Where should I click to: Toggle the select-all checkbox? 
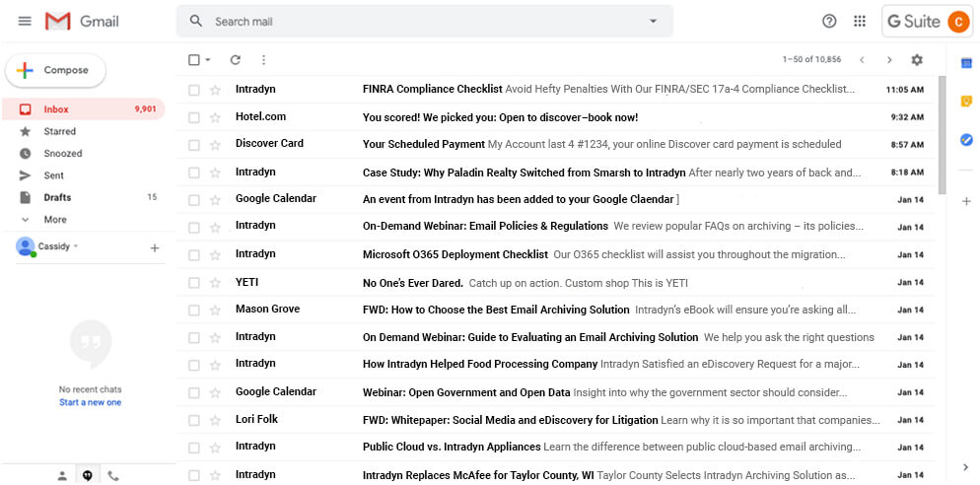(194, 60)
